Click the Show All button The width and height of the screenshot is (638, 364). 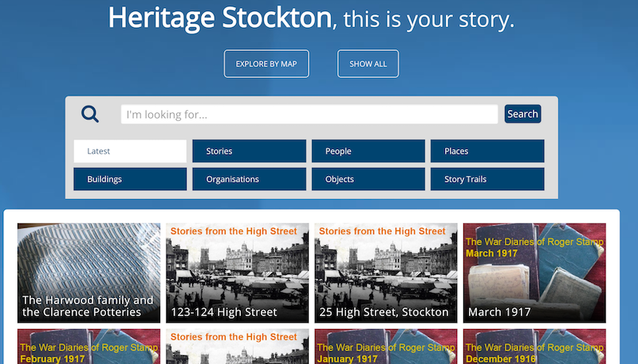(368, 64)
